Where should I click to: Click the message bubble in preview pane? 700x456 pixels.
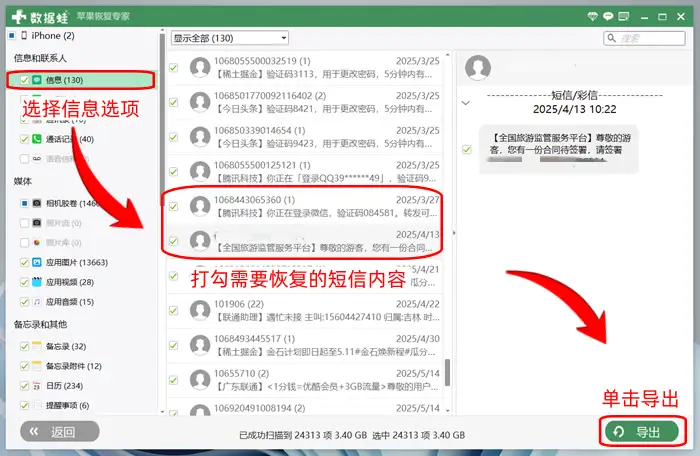point(558,149)
